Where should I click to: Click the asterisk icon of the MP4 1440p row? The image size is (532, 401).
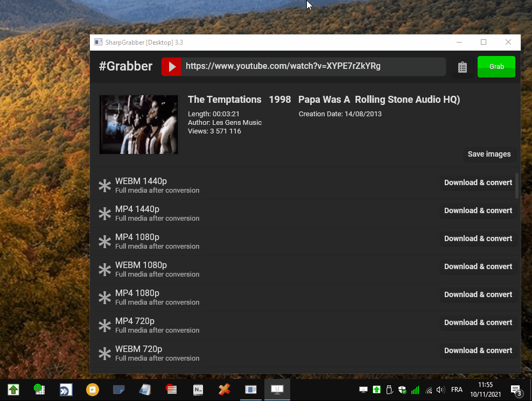(104, 214)
